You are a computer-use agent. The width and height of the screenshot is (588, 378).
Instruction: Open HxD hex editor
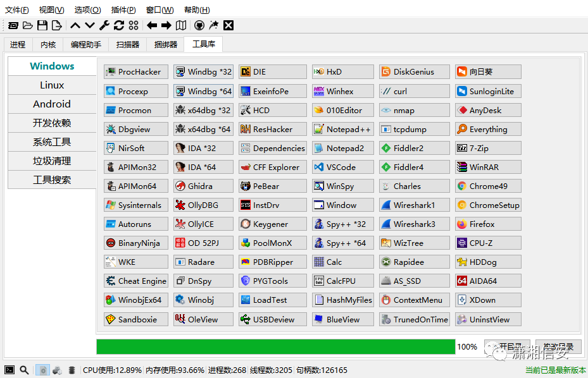[x=343, y=71]
